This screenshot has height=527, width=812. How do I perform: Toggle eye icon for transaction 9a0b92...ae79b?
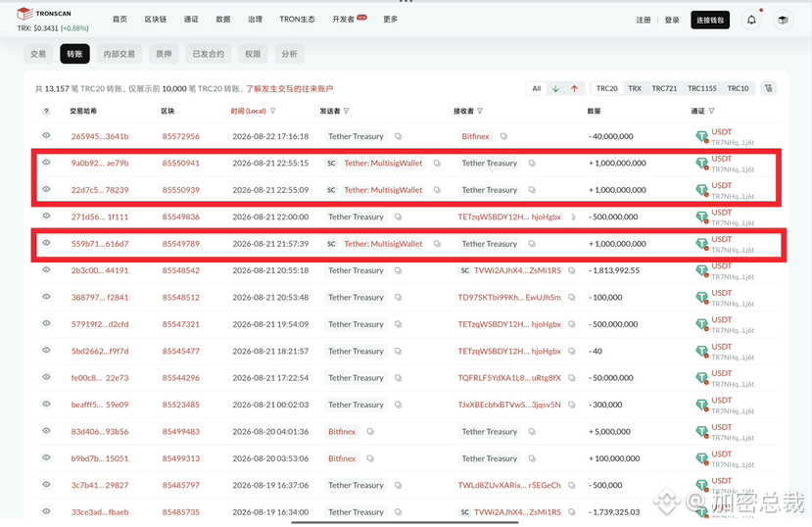point(46,163)
